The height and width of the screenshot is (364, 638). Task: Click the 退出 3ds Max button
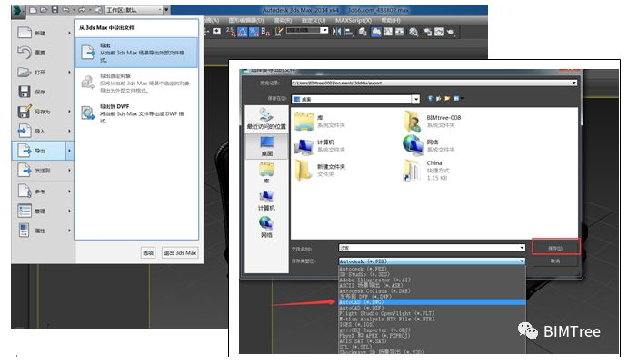180,252
